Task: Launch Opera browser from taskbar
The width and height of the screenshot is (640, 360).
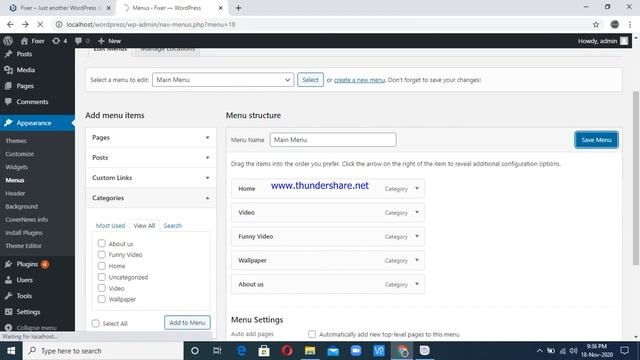Action: point(287,351)
